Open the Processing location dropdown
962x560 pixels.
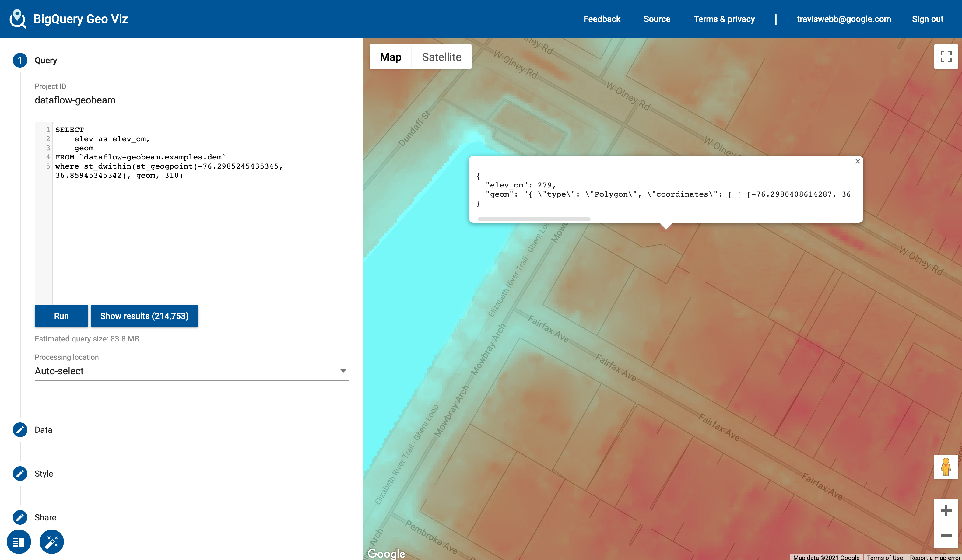(x=191, y=371)
